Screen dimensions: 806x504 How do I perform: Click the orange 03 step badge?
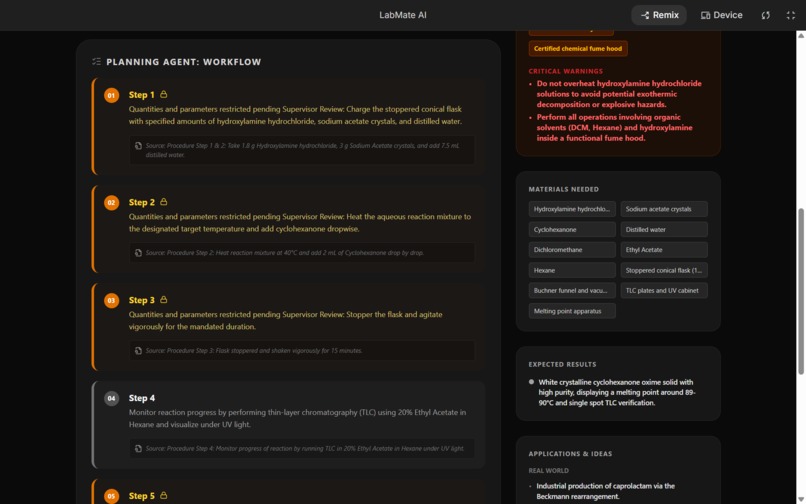click(x=112, y=300)
